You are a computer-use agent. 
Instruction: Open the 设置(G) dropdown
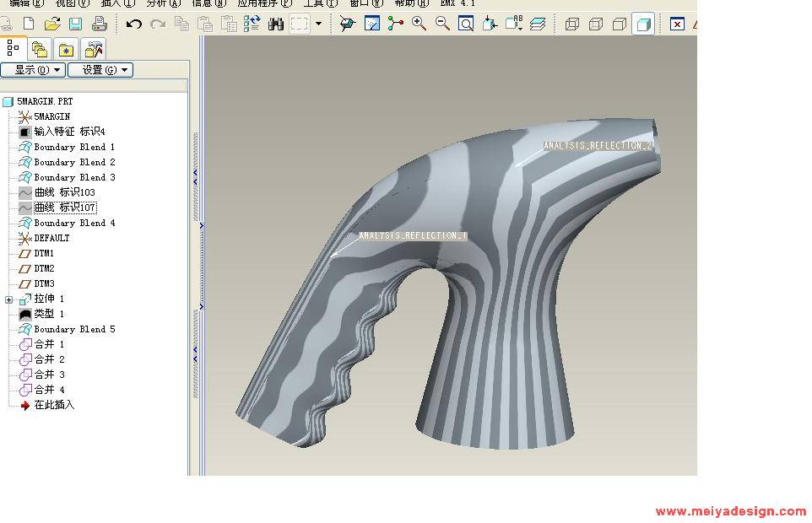(x=100, y=70)
